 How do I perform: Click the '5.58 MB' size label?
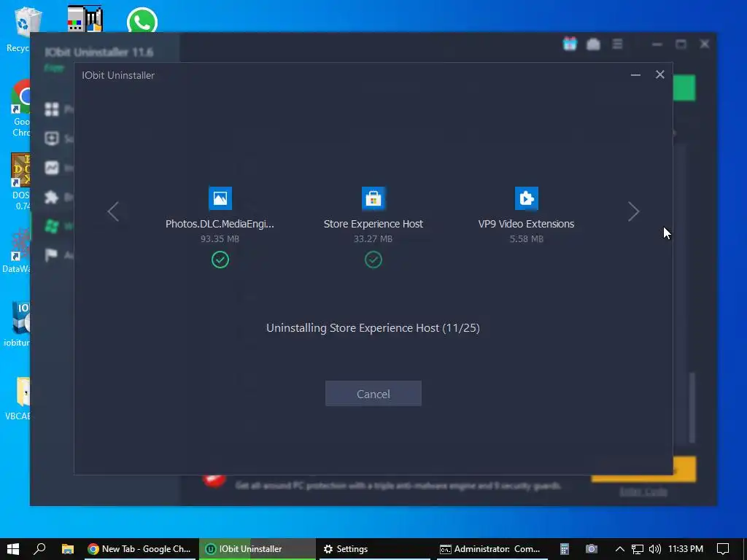pyautogui.click(x=527, y=238)
